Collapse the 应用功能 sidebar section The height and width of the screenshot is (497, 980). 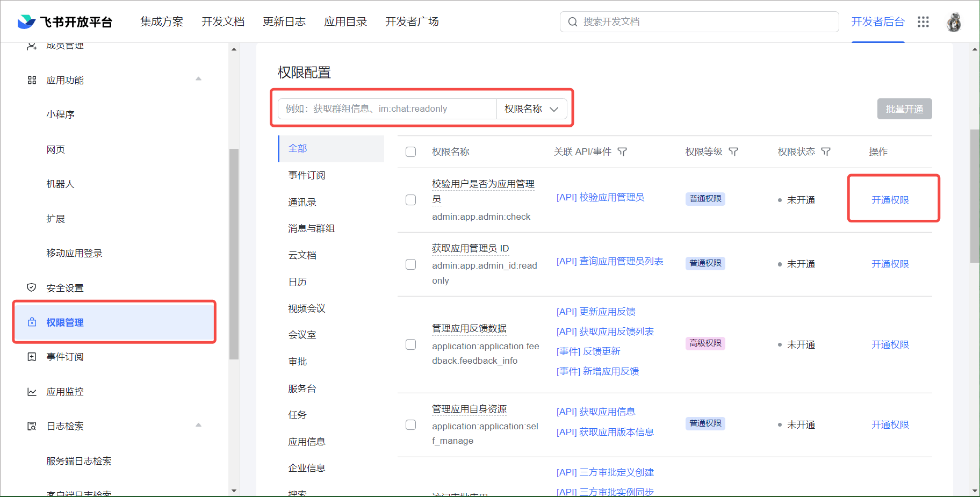198,80
